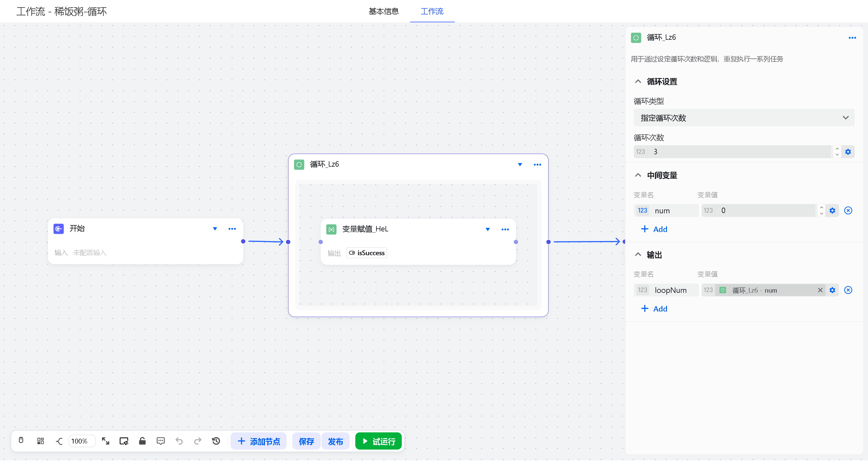Click gear icon next to 循环次数 field
Viewport: 868px width, 461px height.
[x=848, y=152]
